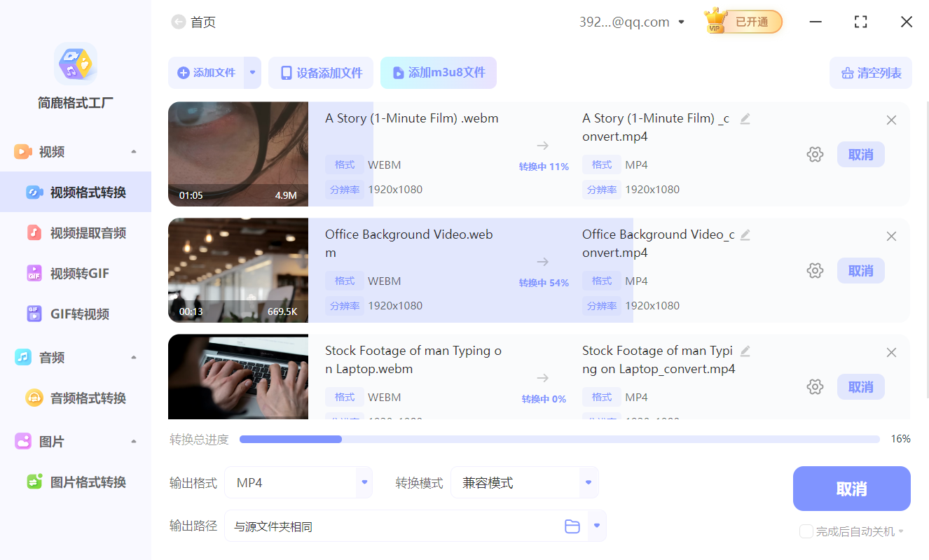Click the 首页 link at top
This screenshot has height=560, width=929.
point(203,22)
